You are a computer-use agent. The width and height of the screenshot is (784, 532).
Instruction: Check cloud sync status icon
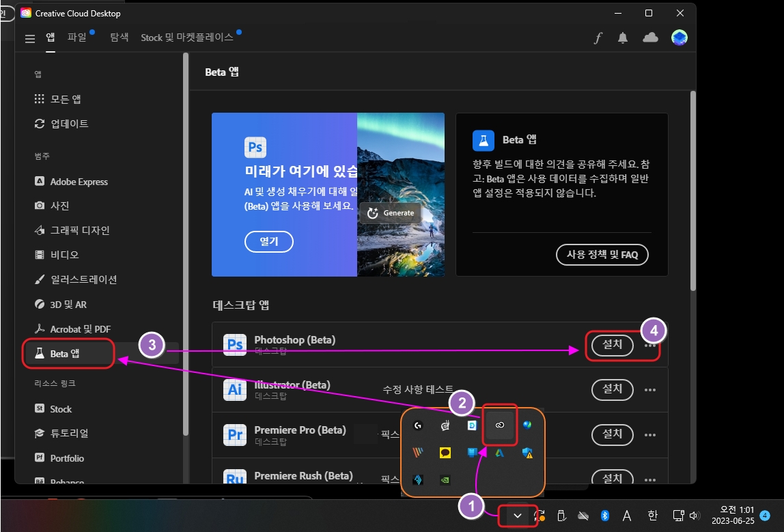click(650, 38)
